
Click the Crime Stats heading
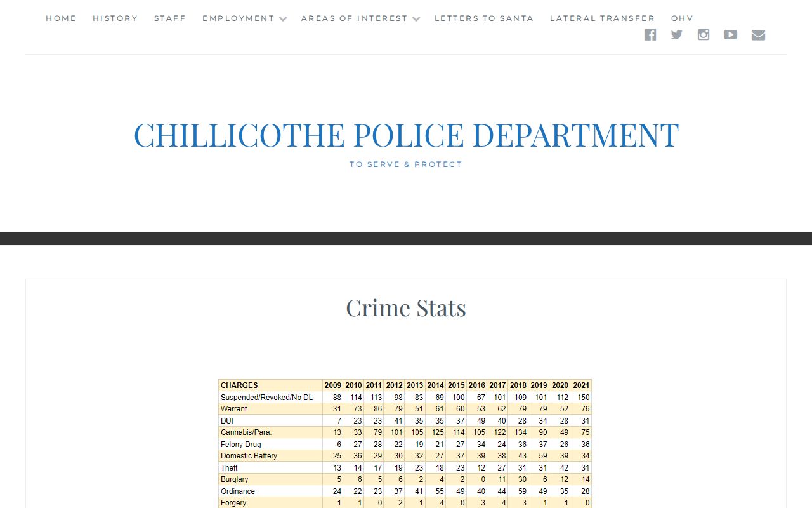tap(406, 308)
